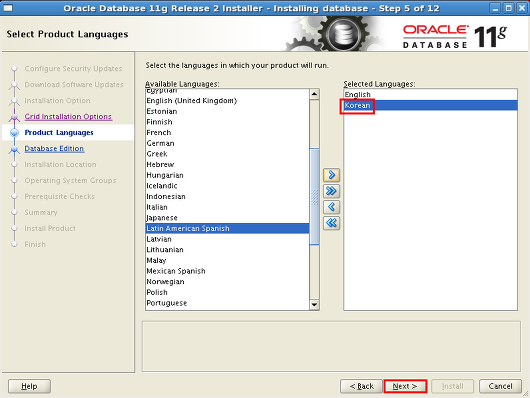Click the single right arrow add-language button
530x398 pixels.
pyautogui.click(x=331, y=175)
